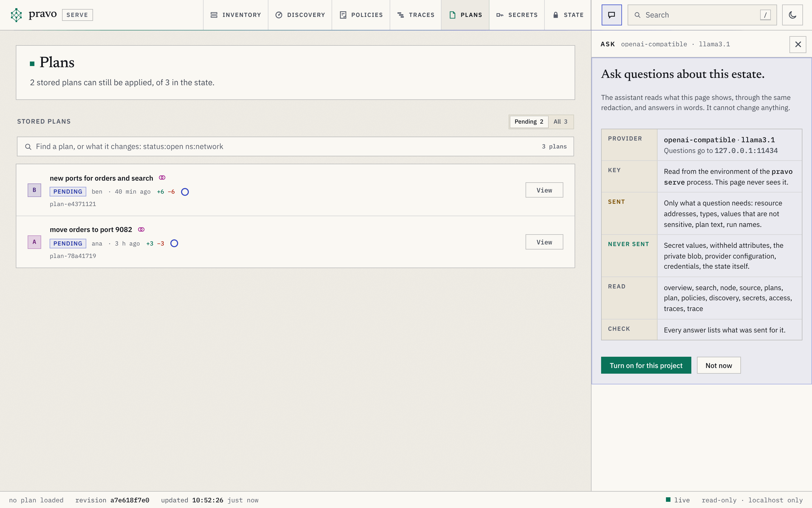This screenshot has width=812, height=508.
Task: Click the '3 plans' count in filter bar
Action: pyautogui.click(x=554, y=146)
